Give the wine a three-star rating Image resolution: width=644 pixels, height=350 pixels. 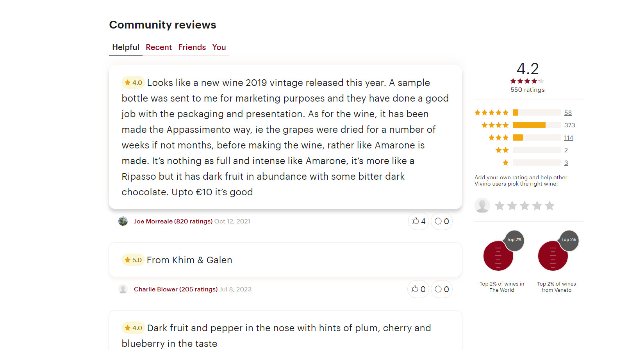(524, 205)
